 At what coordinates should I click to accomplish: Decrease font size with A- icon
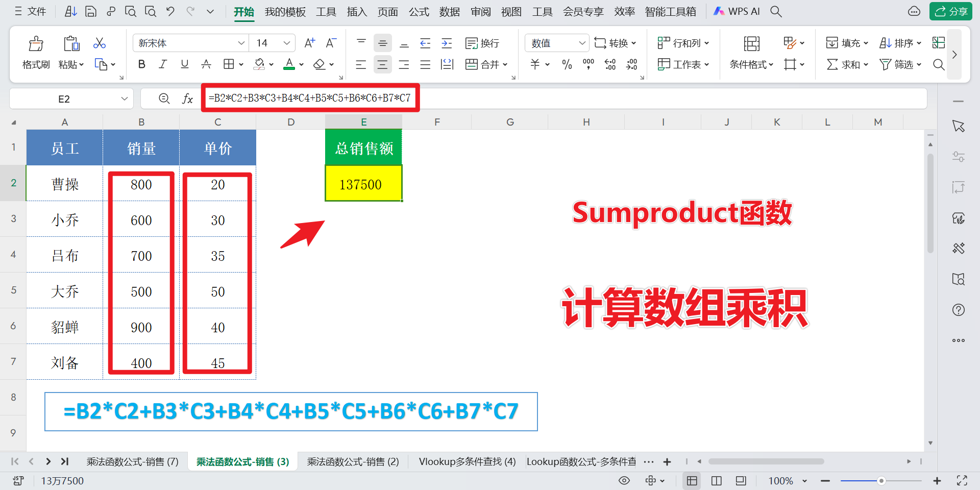click(x=331, y=43)
